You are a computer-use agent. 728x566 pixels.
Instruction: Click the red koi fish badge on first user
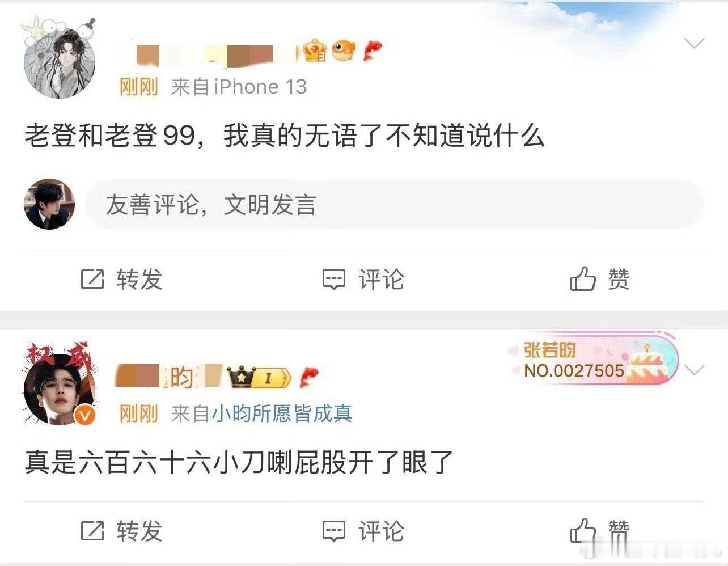(372, 51)
